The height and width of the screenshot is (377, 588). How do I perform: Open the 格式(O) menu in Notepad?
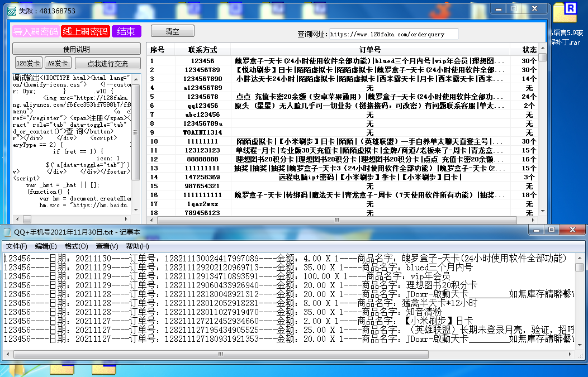point(77,246)
